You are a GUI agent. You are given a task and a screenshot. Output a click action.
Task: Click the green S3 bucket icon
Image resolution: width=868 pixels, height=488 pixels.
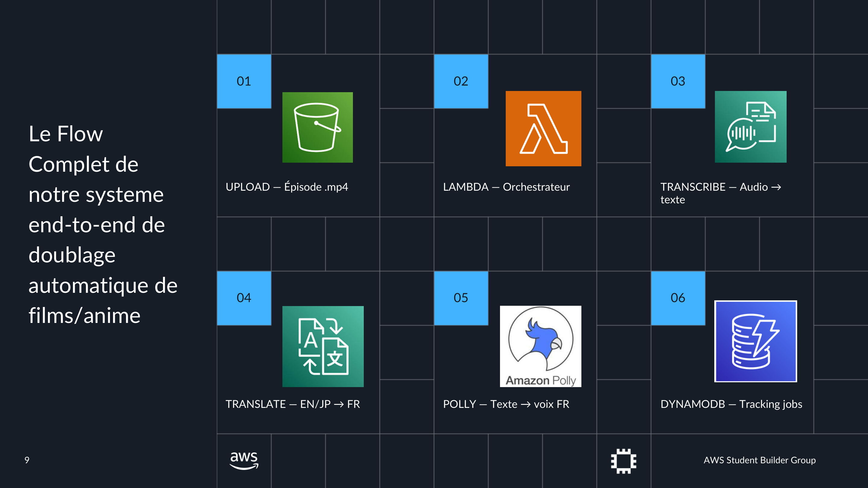pyautogui.click(x=317, y=127)
